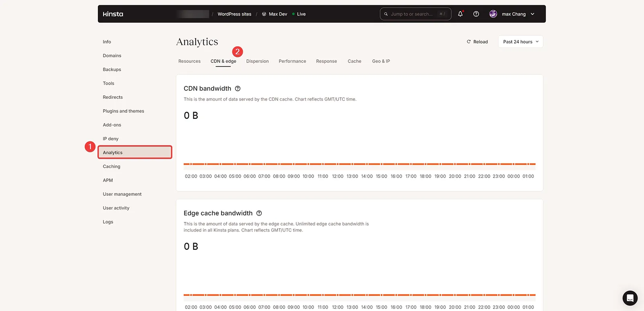
Task: Open Add-ons in sidebar
Action: point(112,125)
